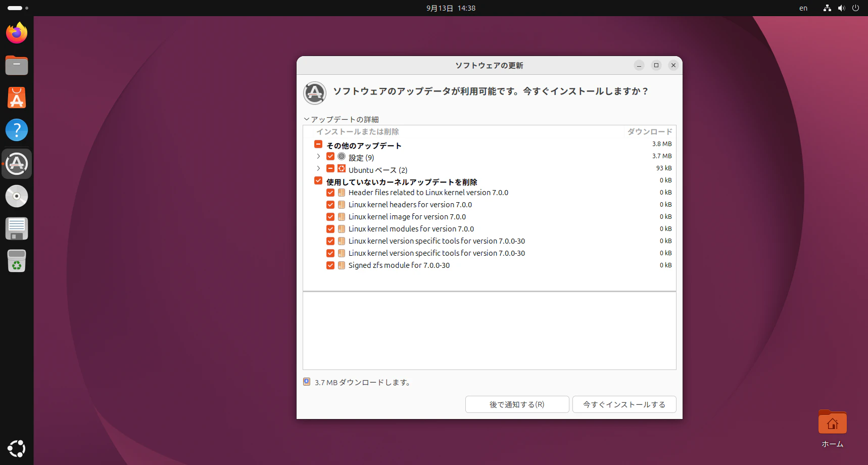The width and height of the screenshot is (868, 465).
Task: Select Linux kernel headers for version 7.0.0 text
Action: click(x=410, y=205)
